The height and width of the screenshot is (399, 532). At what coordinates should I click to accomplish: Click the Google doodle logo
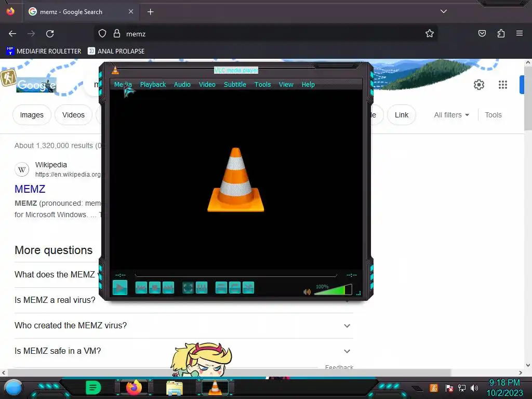pyautogui.click(x=36, y=85)
